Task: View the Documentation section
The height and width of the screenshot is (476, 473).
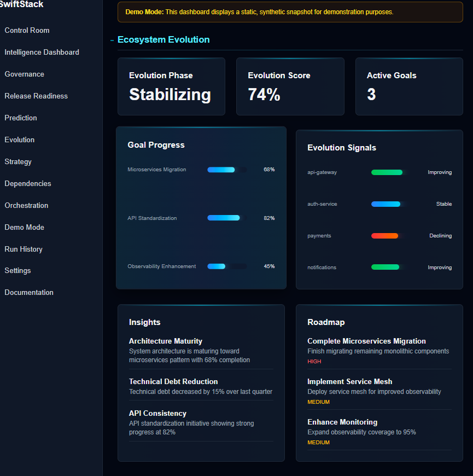Action: 28,292
